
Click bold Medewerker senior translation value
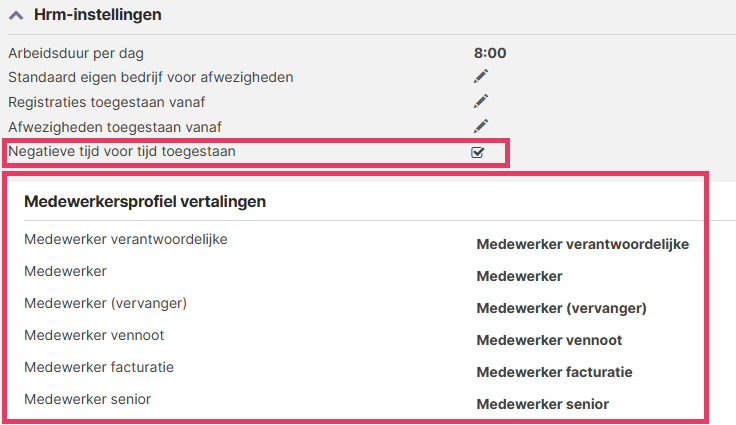[542, 404]
